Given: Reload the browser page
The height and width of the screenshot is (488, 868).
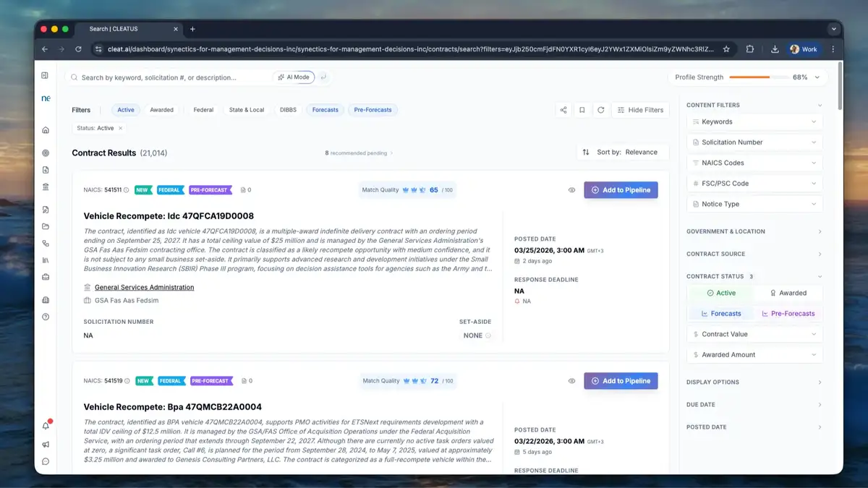Looking at the screenshot, I should pyautogui.click(x=80, y=49).
